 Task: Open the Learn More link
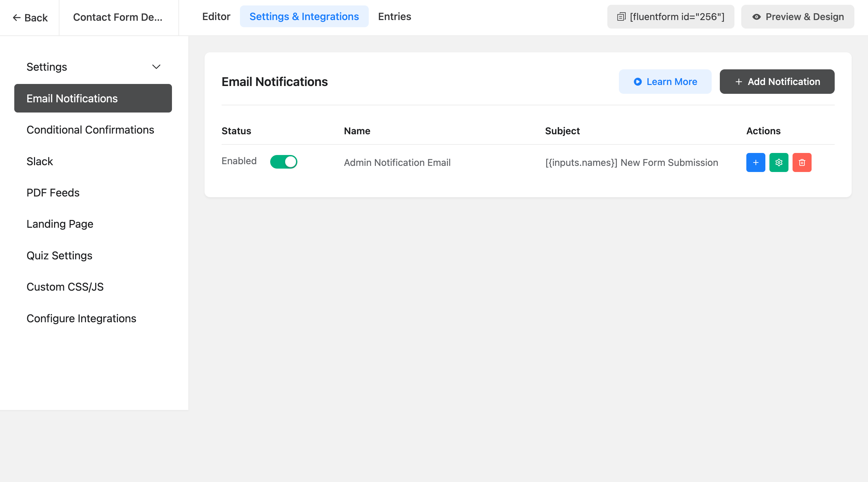665,81
